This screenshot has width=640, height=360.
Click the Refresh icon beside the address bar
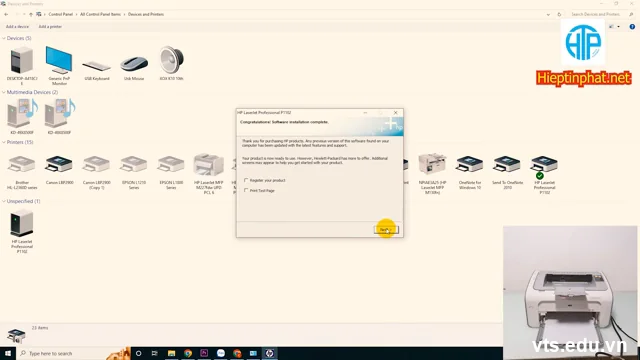(559, 14)
